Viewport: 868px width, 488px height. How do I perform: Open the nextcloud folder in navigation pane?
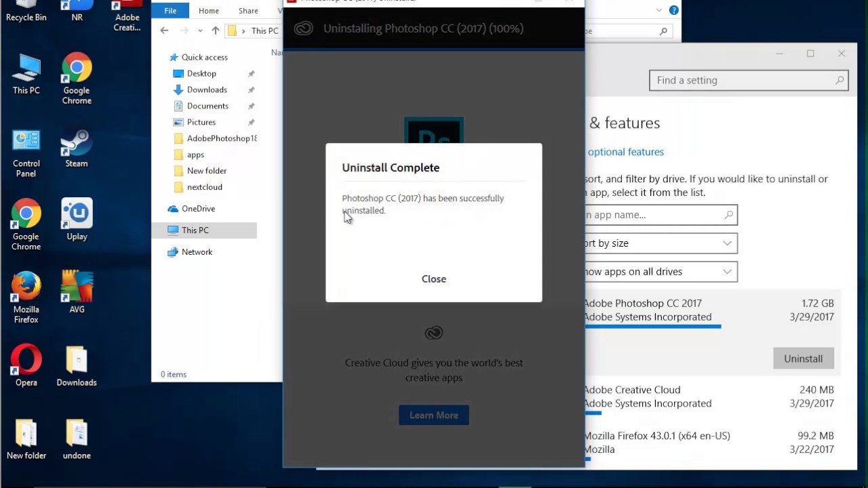(x=204, y=187)
